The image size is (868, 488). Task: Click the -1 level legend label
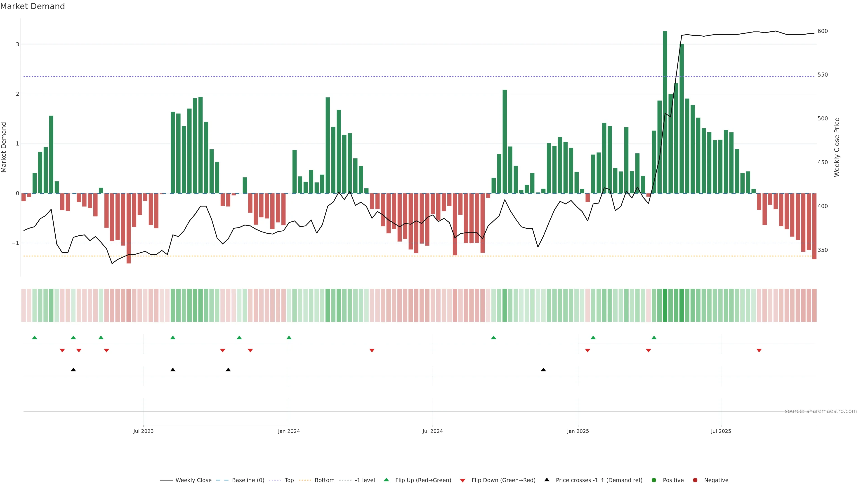365,480
